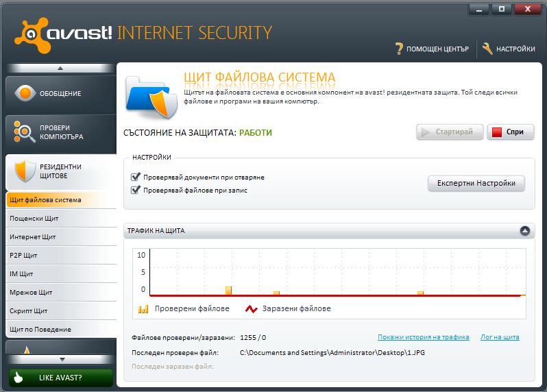547x392 pixels.
Task: Select Интернет Щит in the sidebar
Action: [61, 237]
